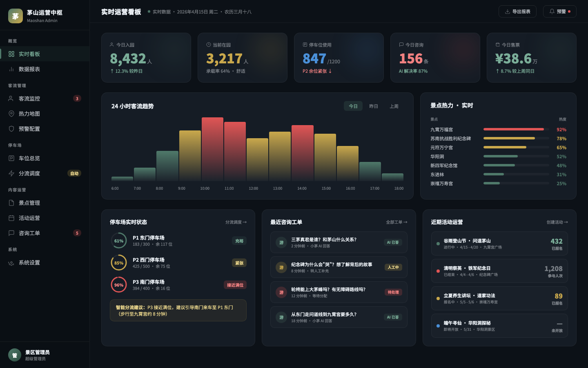Click the 华阳洞 52% heat bar
This screenshot has width=588, height=368.
point(516,156)
